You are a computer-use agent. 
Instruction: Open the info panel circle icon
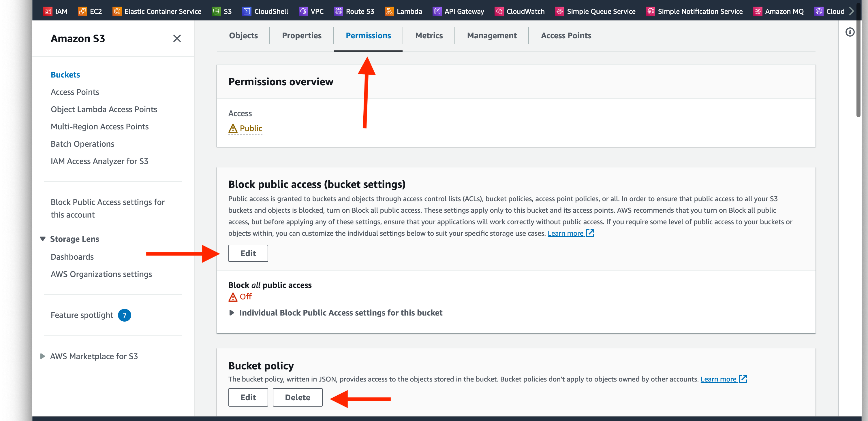(x=850, y=32)
